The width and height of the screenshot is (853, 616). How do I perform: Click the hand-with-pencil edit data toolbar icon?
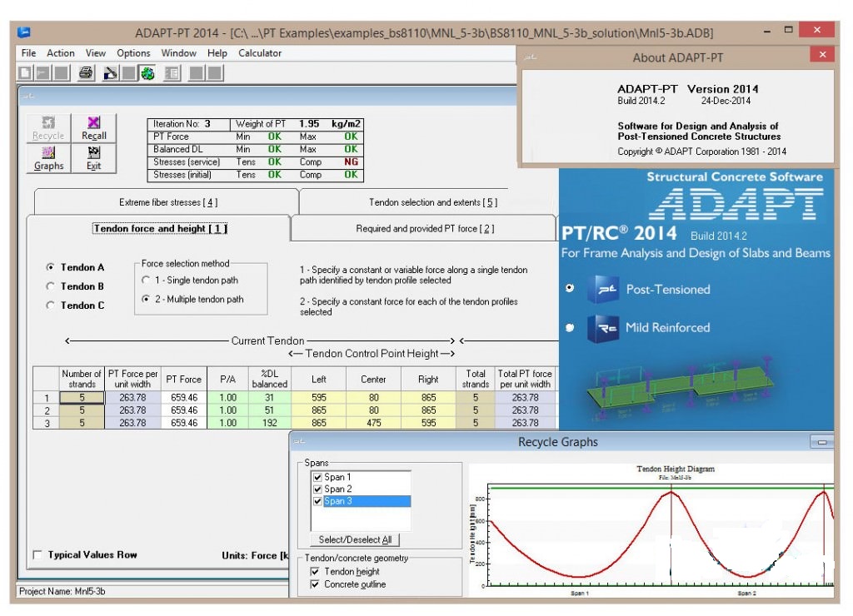(111, 73)
